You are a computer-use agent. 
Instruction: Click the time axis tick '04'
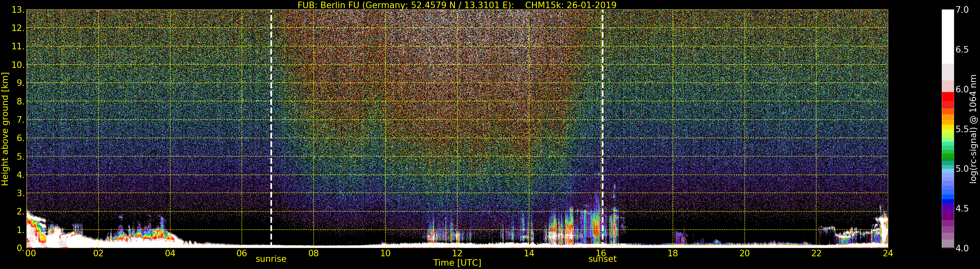click(x=170, y=253)
